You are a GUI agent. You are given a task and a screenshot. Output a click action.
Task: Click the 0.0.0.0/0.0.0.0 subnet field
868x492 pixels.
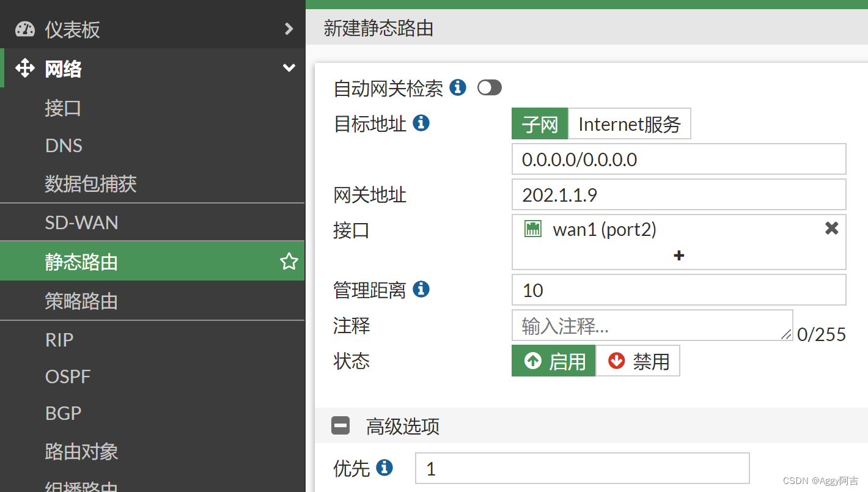pos(679,159)
